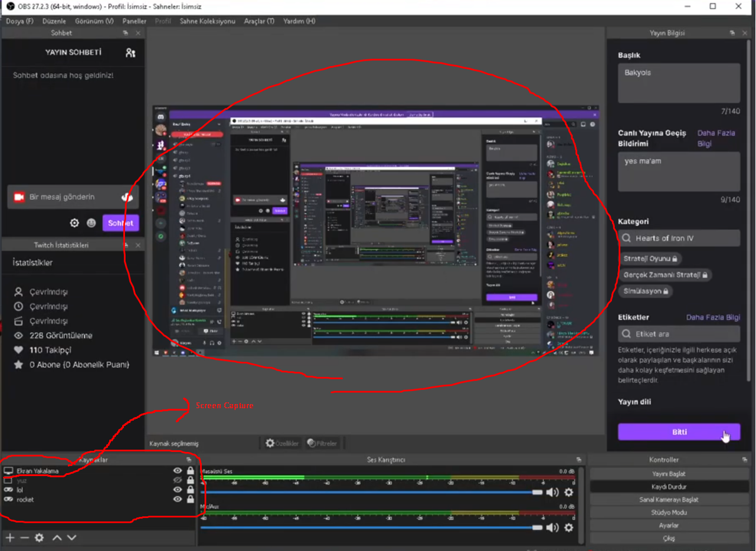Close the Twitch İstatistikleri dock

click(x=138, y=245)
